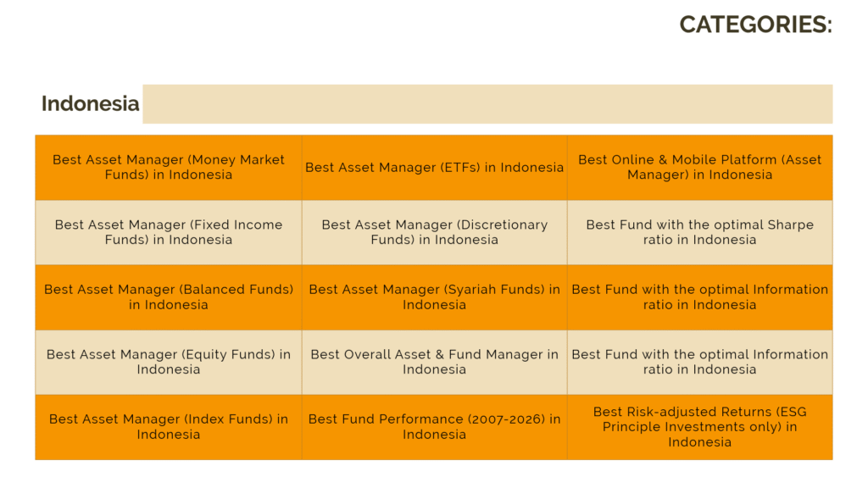This screenshot has height=488, width=868.
Task: Click Best Asset Manager (ETFs) in Indonesia
Action: tap(434, 167)
